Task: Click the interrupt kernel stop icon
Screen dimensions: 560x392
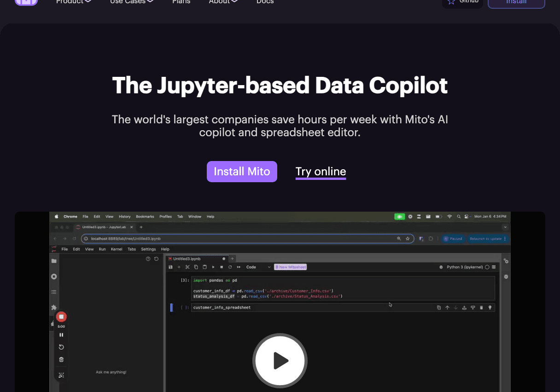Action: (222, 267)
